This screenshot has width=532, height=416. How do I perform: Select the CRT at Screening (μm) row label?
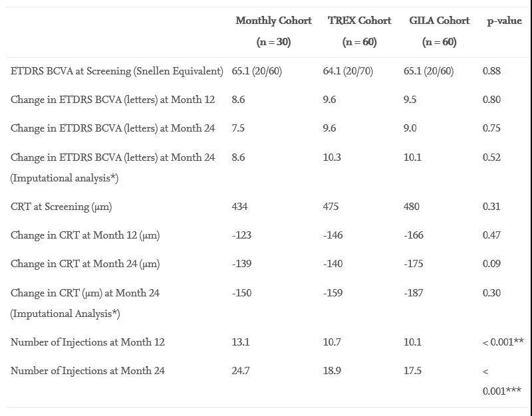point(61,207)
